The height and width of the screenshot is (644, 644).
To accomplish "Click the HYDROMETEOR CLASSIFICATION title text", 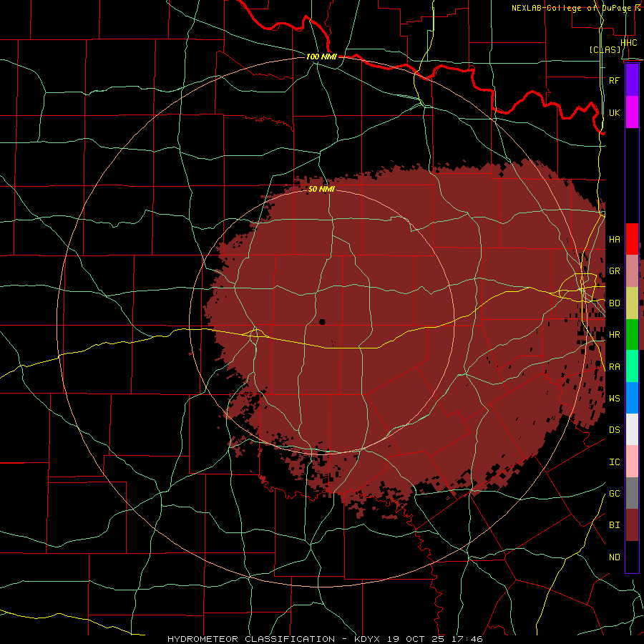I will click(251, 639).
